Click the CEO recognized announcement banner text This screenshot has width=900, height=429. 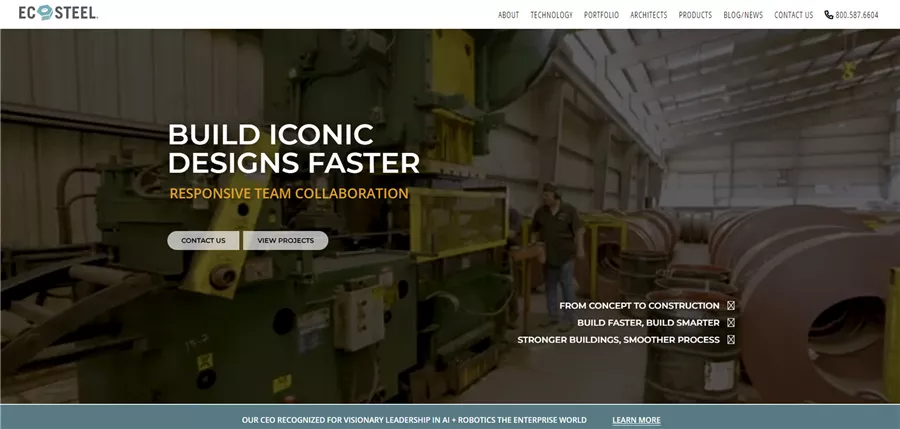pyautogui.click(x=414, y=420)
